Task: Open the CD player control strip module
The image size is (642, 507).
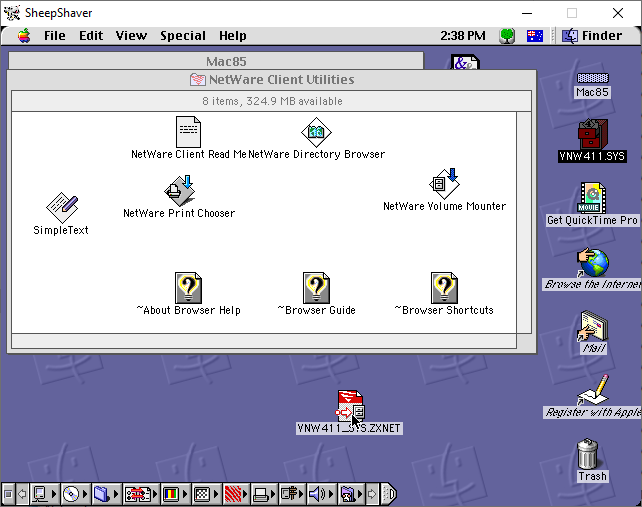Action: (75, 494)
